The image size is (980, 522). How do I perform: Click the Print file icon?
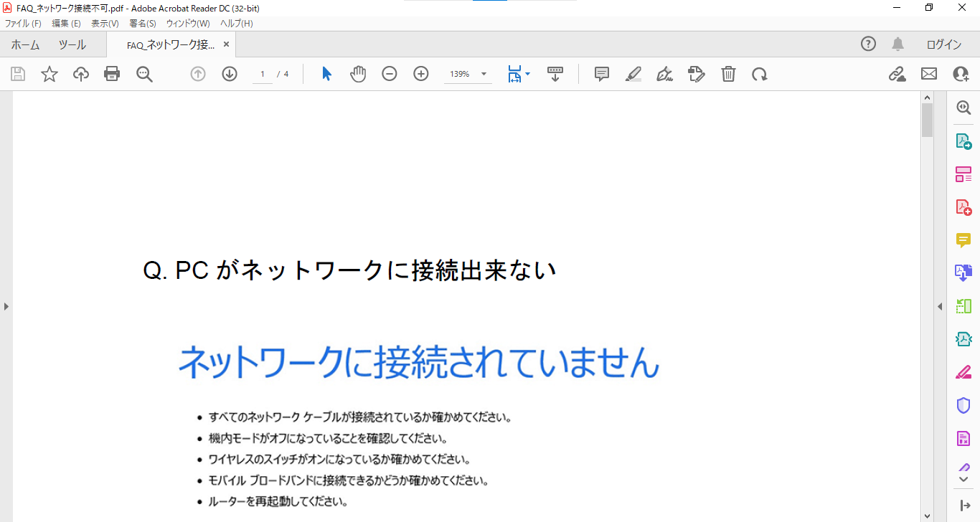click(x=112, y=74)
